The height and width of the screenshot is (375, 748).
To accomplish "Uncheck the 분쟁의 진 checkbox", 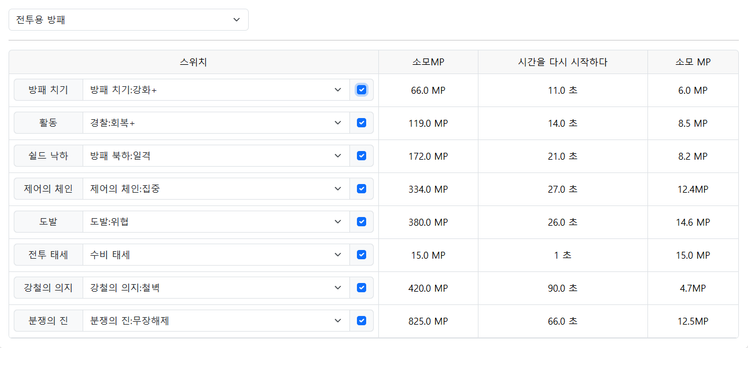I will [x=361, y=320].
